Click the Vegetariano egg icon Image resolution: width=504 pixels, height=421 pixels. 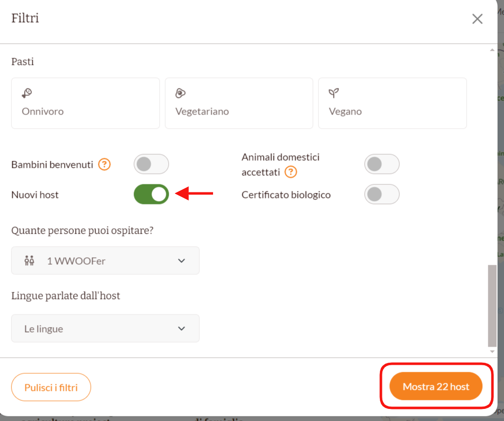180,93
